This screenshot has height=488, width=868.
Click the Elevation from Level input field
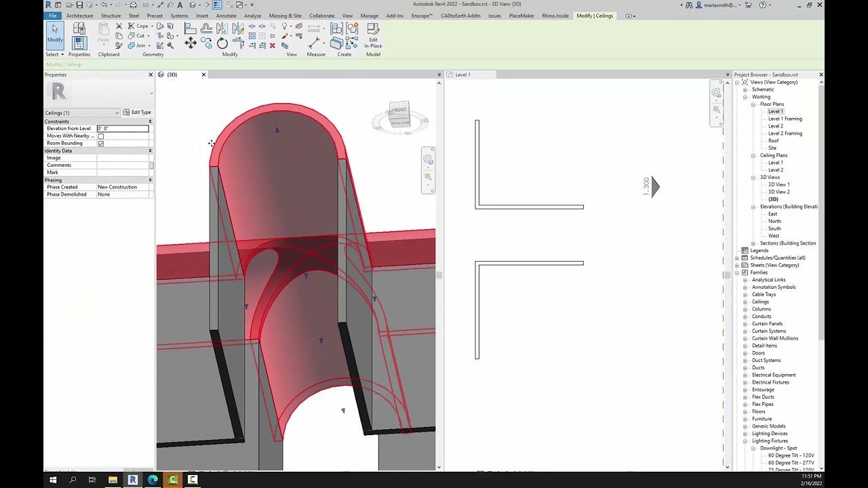[x=123, y=129]
